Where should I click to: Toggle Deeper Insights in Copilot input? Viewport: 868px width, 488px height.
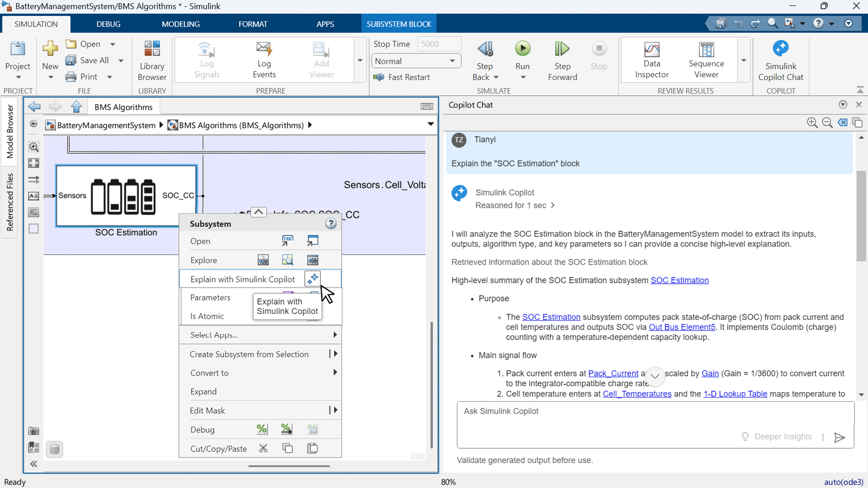tap(777, 436)
